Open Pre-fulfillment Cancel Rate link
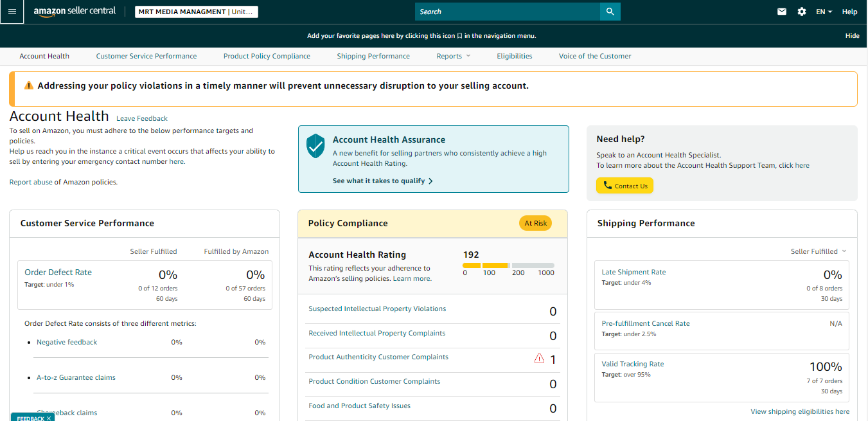Viewport: 868px width, 421px height. pos(646,323)
